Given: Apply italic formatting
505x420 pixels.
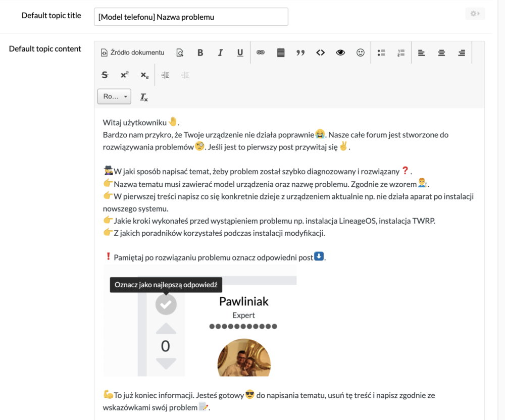Looking at the screenshot, I should tap(220, 52).
